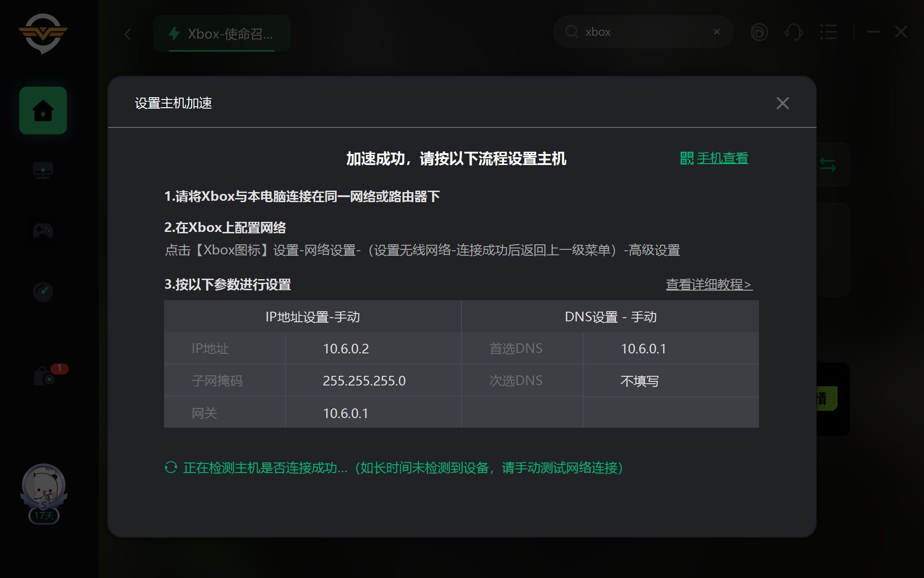Click the winged app logo
Screen dimensions: 924x578
[43, 33]
